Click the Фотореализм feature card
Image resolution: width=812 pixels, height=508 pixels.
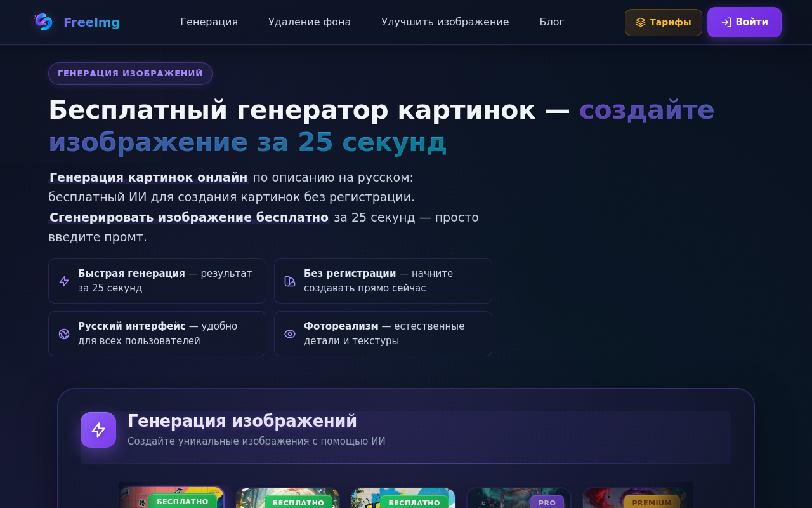383,333
